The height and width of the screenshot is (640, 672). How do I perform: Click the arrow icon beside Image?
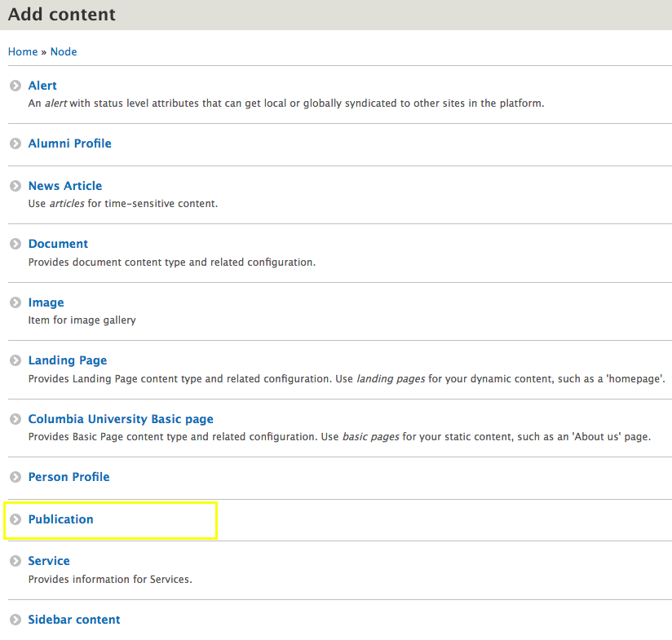tap(15, 302)
